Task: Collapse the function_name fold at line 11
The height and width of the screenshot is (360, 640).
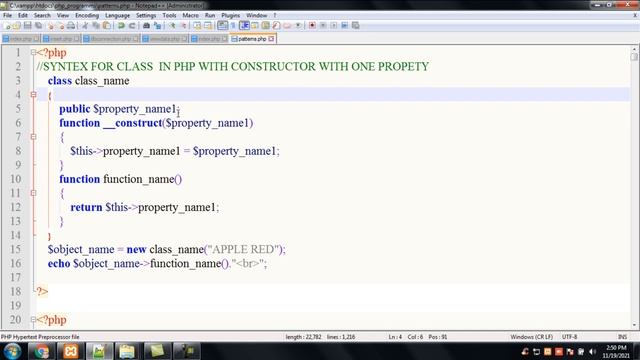Action: click(33, 193)
